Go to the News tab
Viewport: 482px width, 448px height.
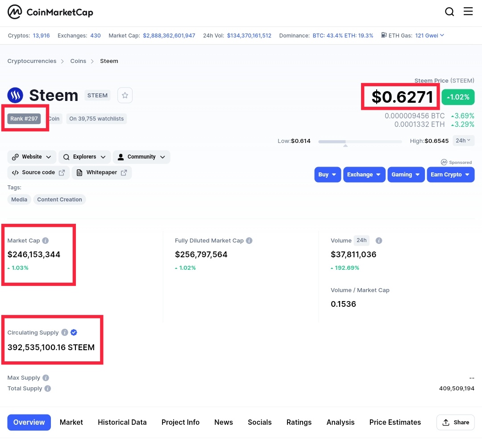[224, 422]
